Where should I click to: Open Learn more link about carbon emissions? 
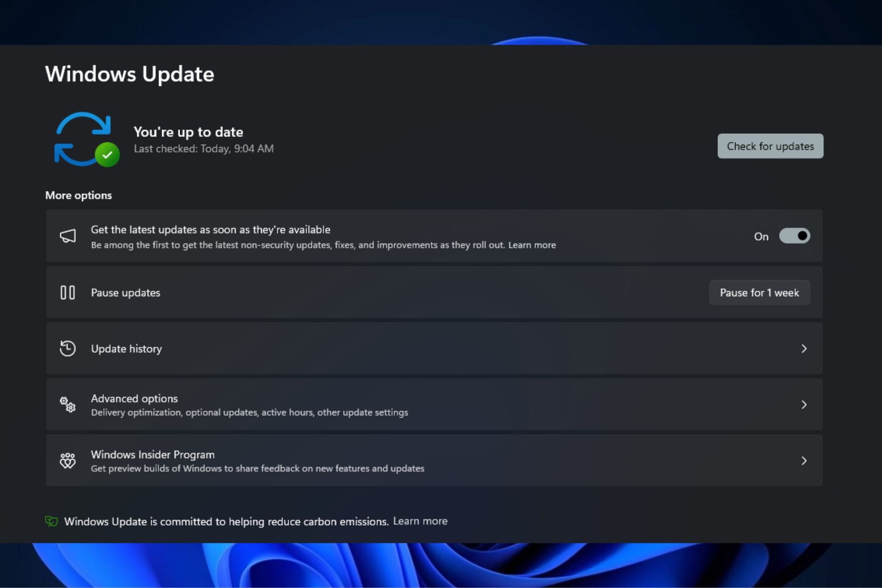click(x=420, y=521)
